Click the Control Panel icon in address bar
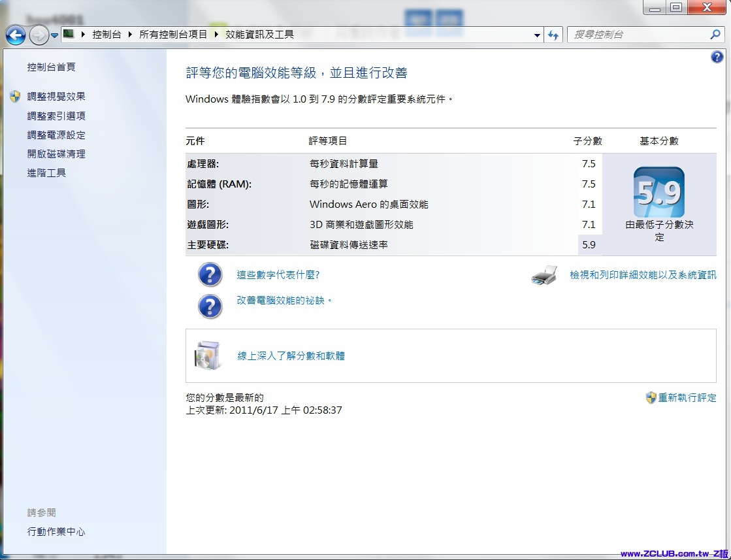 click(x=69, y=34)
